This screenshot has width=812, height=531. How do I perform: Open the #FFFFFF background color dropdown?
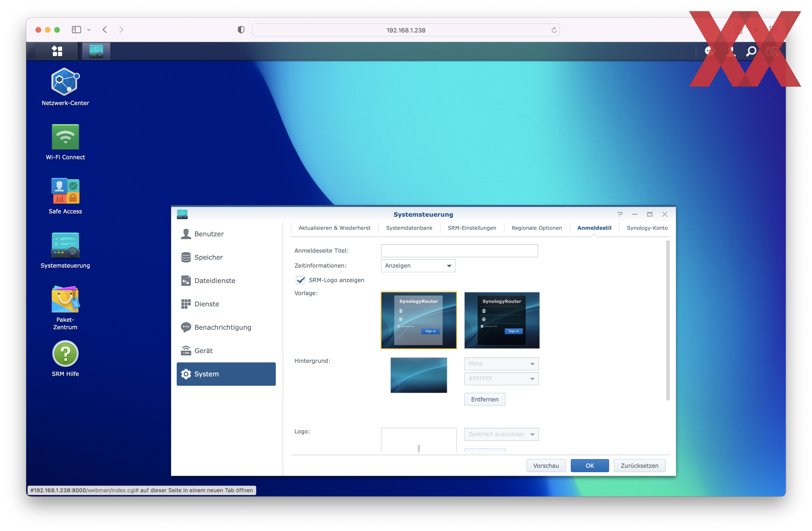pyautogui.click(x=501, y=378)
